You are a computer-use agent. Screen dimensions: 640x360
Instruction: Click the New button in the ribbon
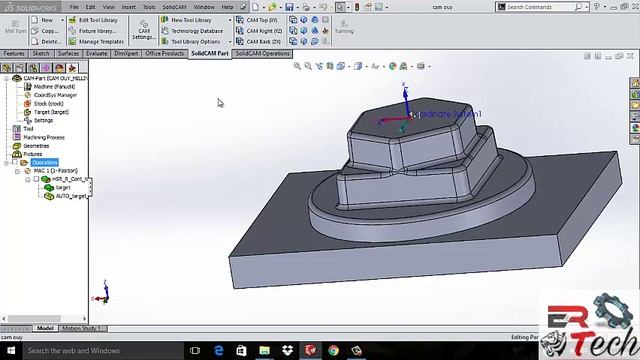click(42, 20)
